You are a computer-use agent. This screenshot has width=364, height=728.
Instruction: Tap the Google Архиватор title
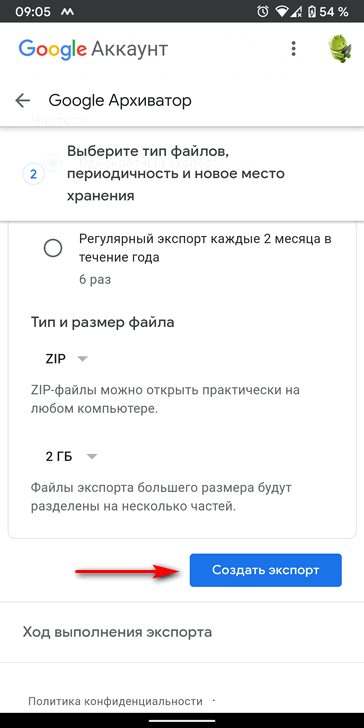click(120, 100)
